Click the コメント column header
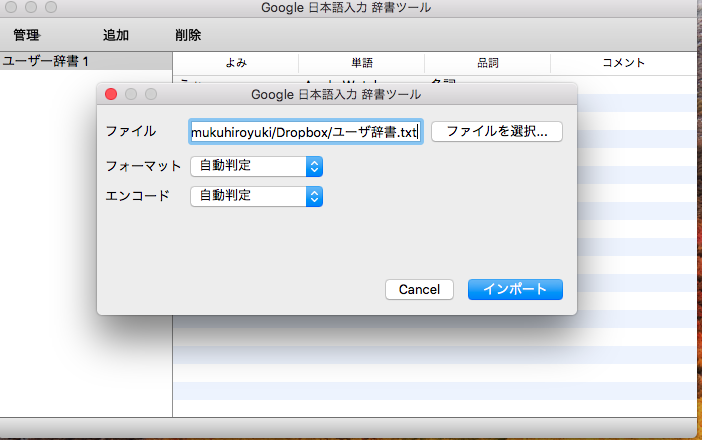 click(624, 63)
